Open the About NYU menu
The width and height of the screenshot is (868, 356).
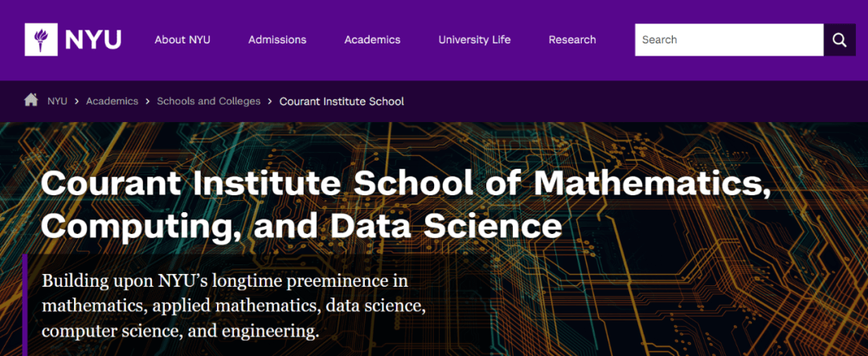pyautogui.click(x=182, y=39)
